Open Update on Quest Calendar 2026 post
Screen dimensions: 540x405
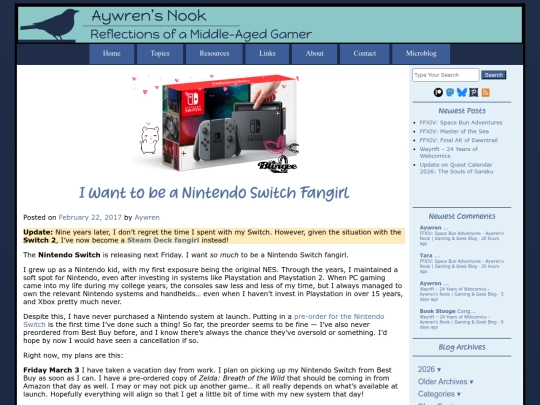pos(456,168)
